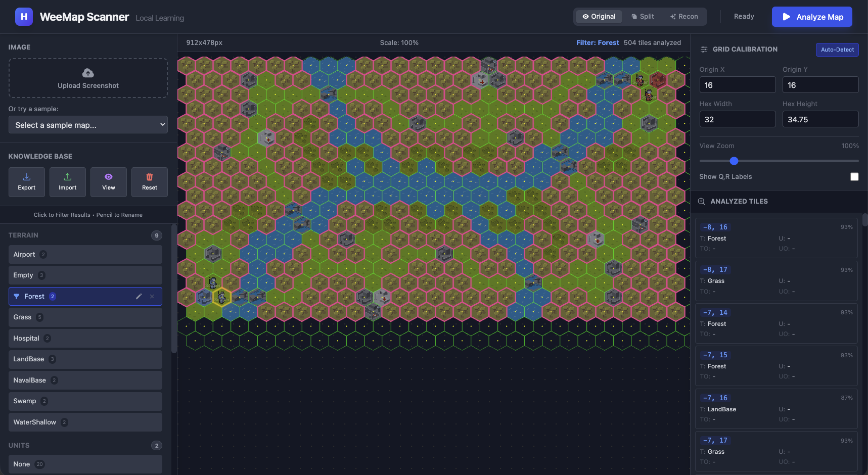Remove the Forest filter with X icon
Screen dimensions: 868x475
tap(152, 297)
